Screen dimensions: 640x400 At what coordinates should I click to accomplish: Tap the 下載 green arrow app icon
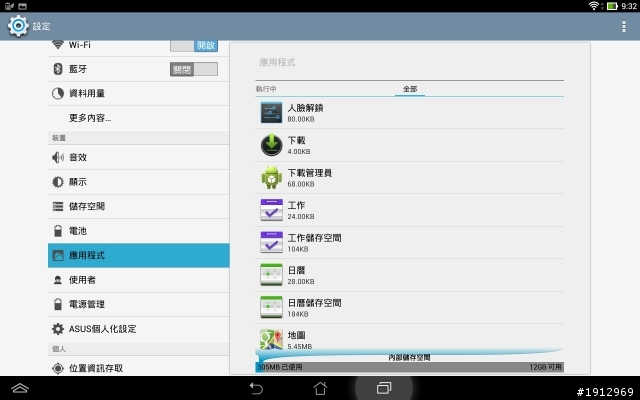click(x=271, y=145)
